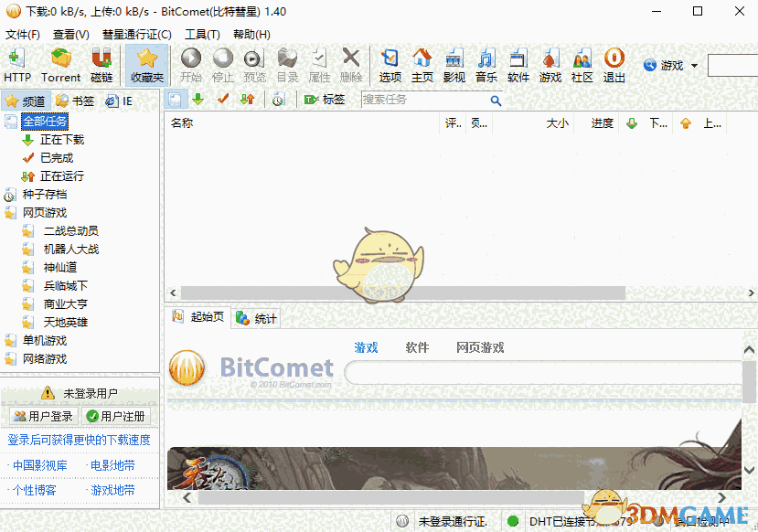Open the HTTP download tool
The image size is (758, 532).
pos(16,65)
